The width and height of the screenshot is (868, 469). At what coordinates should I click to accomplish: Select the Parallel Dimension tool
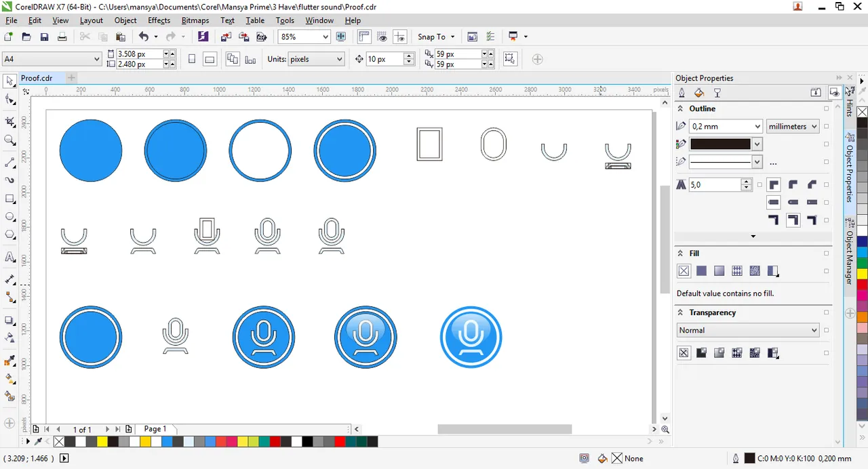coord(9,279)
